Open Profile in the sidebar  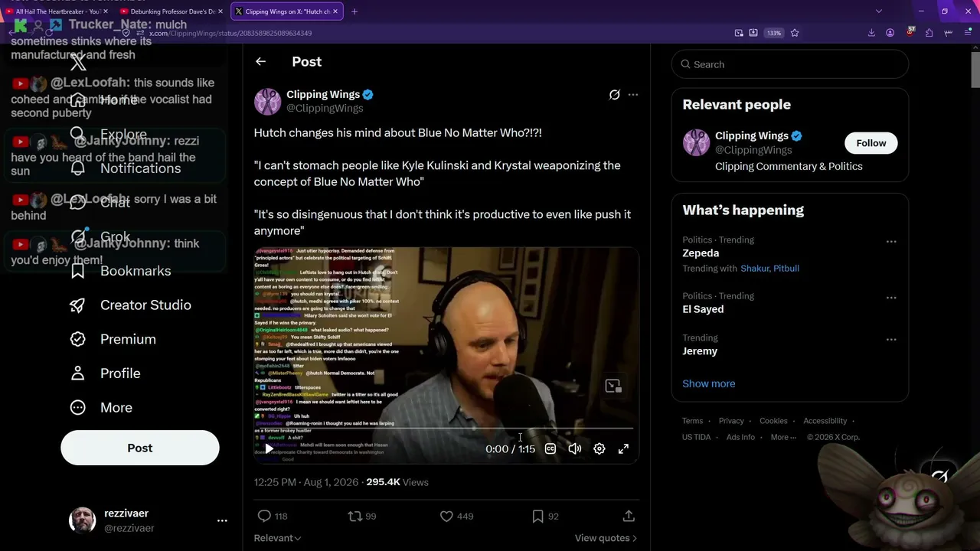[x=106, y=373]
